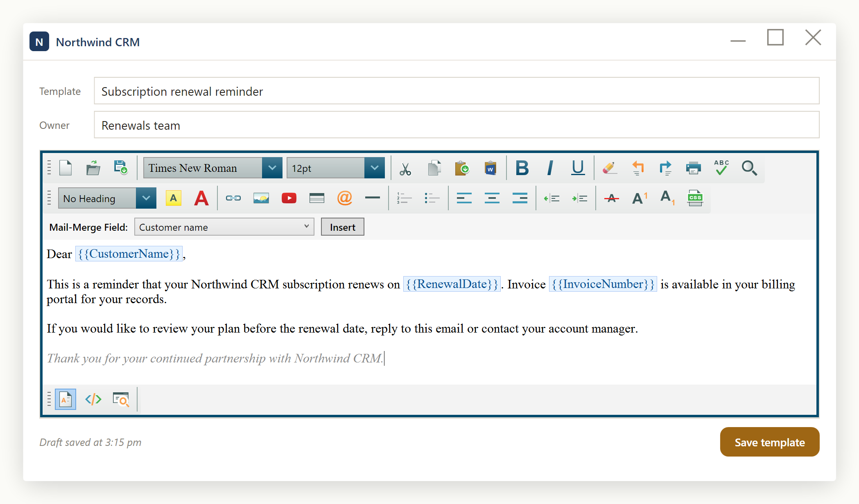859x504 pixels.
Task: Minimize the Northwind CRM window
Action: 738,41
